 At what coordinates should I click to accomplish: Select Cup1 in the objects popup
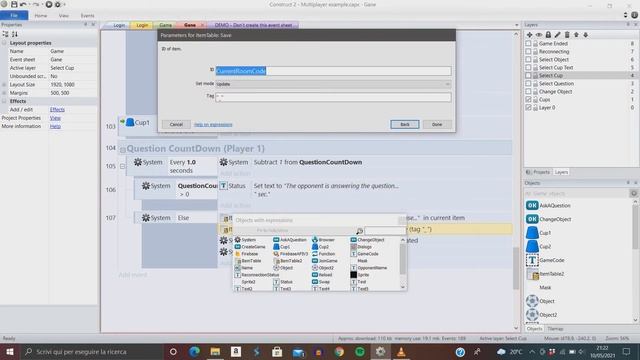click(282, 247)
